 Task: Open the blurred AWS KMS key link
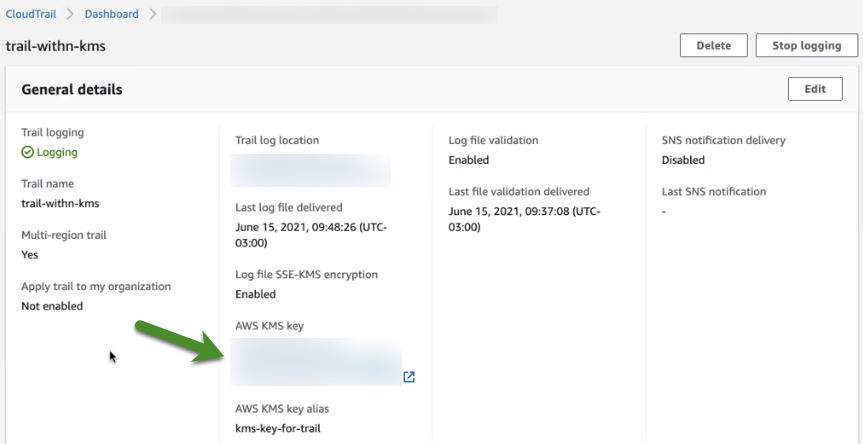coord(315,361)
